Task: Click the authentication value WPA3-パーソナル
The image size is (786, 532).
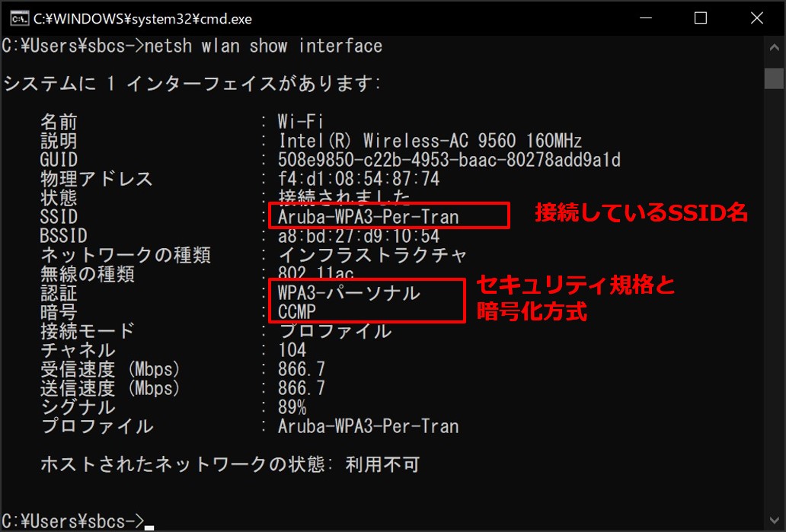Action: pos(350,293)
